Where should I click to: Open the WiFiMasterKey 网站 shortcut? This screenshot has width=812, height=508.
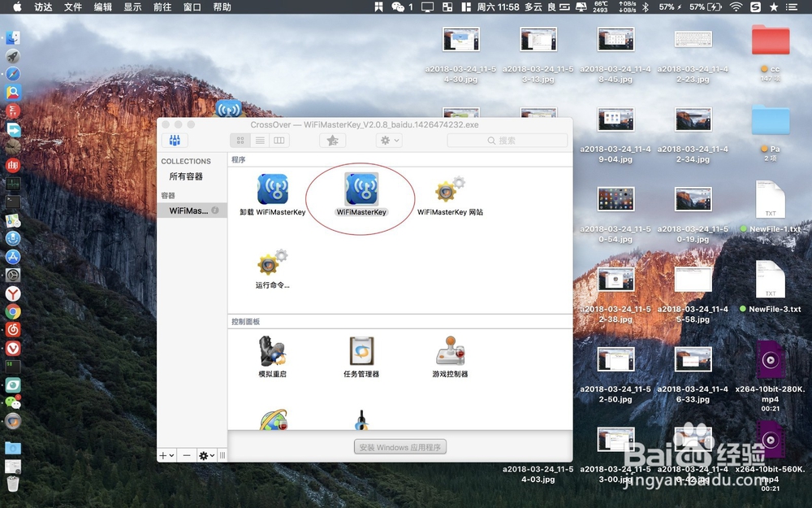coord(450,189)
